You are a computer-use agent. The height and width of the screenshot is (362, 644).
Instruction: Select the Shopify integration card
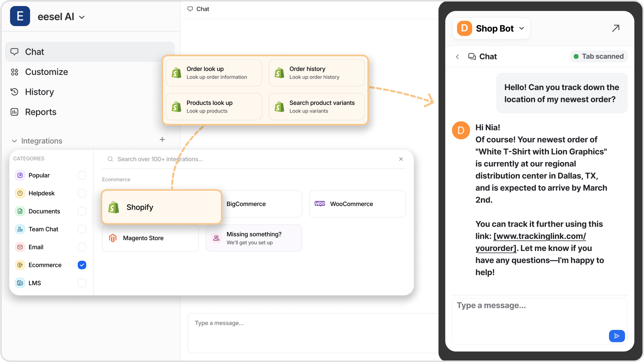pyautogui.click(x=162, y=207)
